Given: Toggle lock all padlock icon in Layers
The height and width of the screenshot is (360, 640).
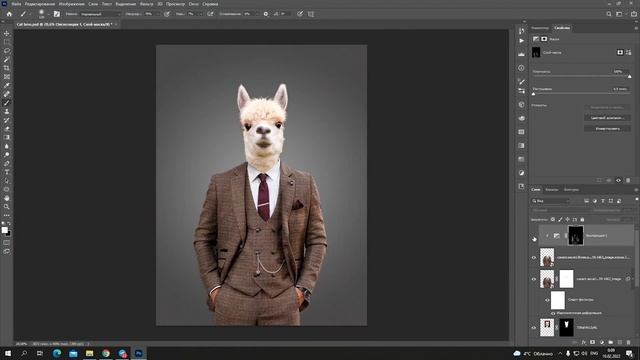Looking at the screenshot, I should [x=582, y=220].
